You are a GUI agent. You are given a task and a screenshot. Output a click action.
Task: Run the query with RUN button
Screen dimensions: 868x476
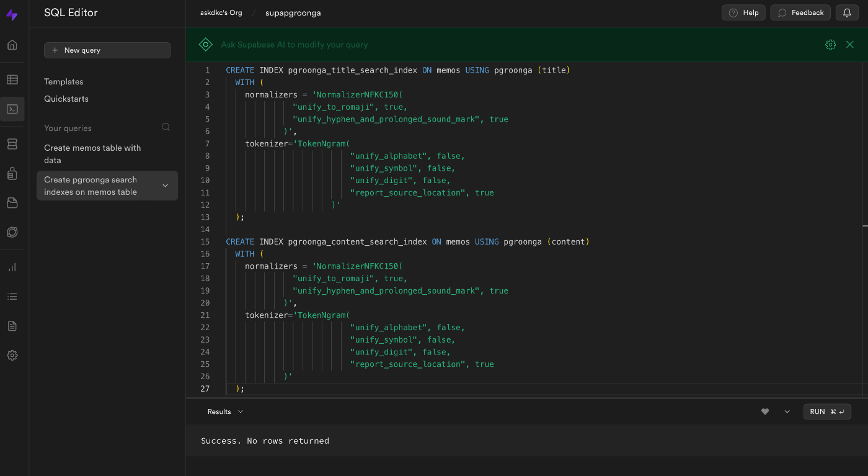pyautogui.click(x=827, y=411)
